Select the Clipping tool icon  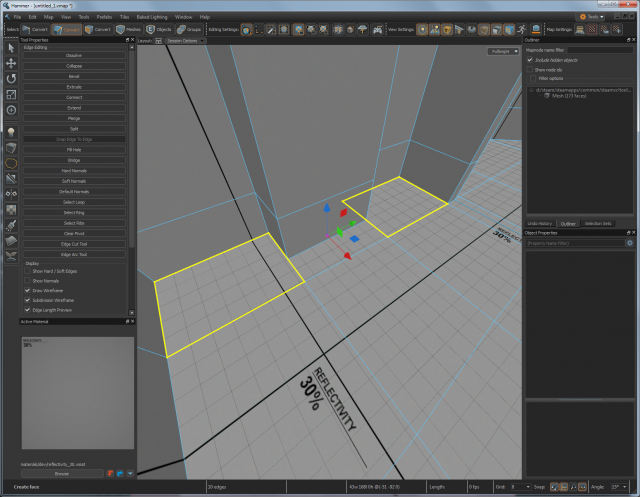(11, 179)
